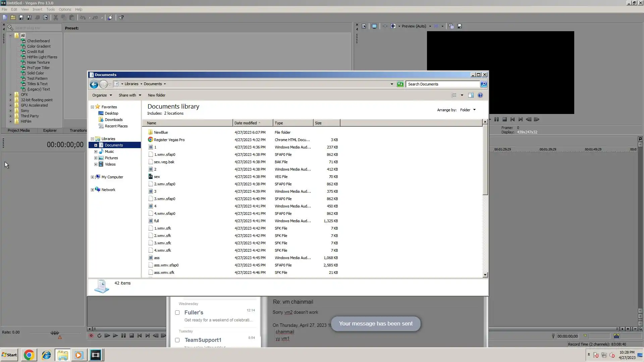The height and width of the screenshot is (362, 644).
Task: Click the What's This help icon
Action: coord(121,17)
